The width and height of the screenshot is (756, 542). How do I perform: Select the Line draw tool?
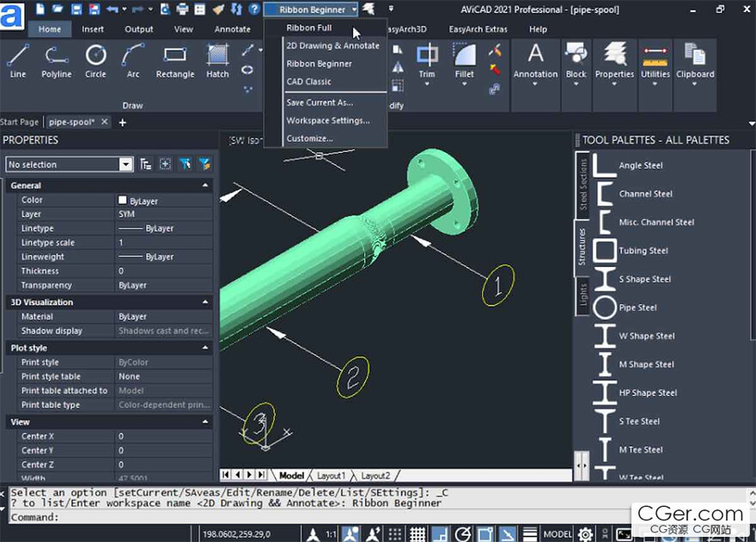18,60
